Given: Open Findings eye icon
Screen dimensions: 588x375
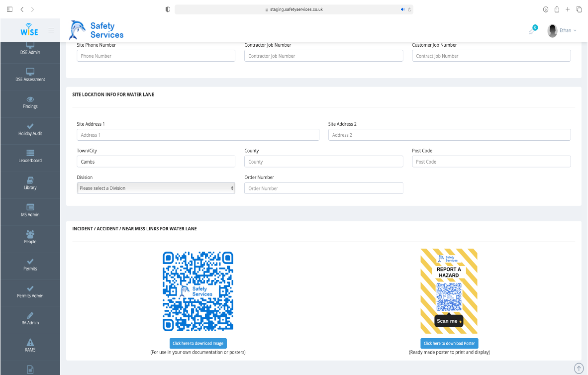Looking at the screenshot, I should coord(30,99).
